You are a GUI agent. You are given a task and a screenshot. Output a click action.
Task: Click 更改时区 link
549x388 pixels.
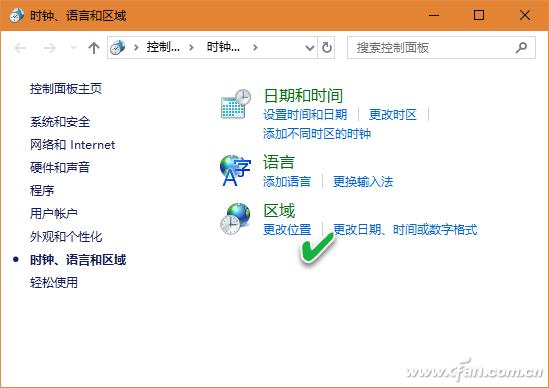pyautogui.click(x=392, y=115)
